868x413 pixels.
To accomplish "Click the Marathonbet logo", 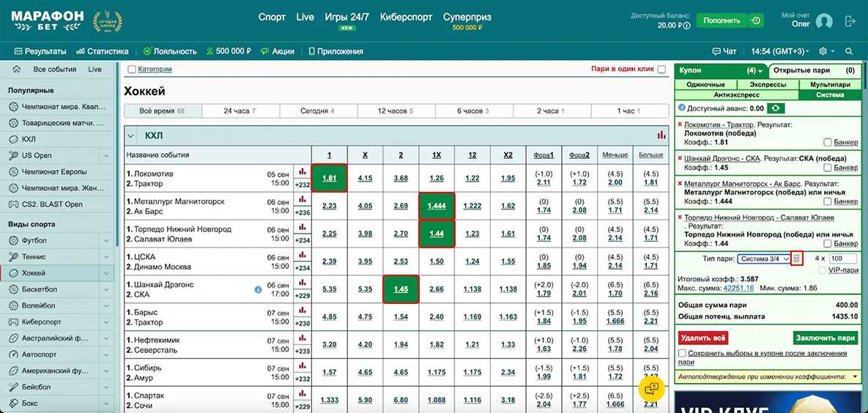I will click(47, 21).
